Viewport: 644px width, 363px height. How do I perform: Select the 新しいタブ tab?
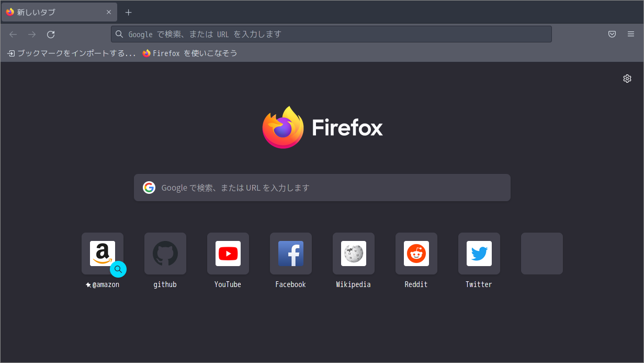[x=59, y=12]
